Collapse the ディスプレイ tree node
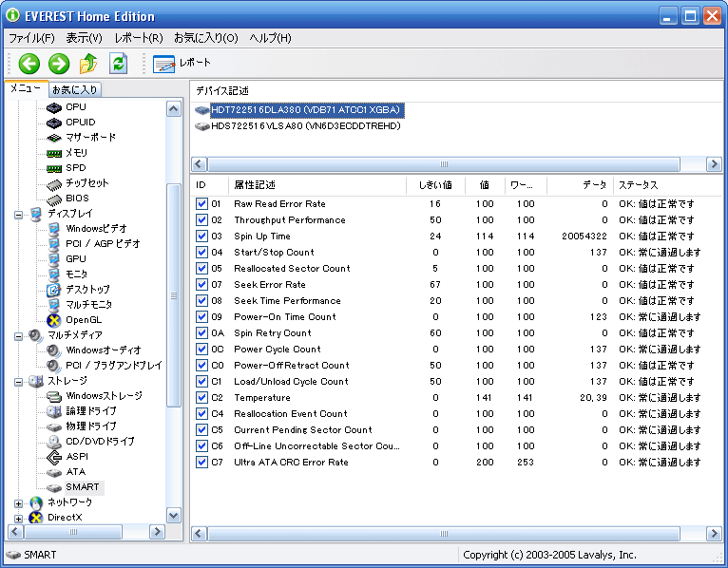Viewport: 728px width, 568px height. click(18, 215)
